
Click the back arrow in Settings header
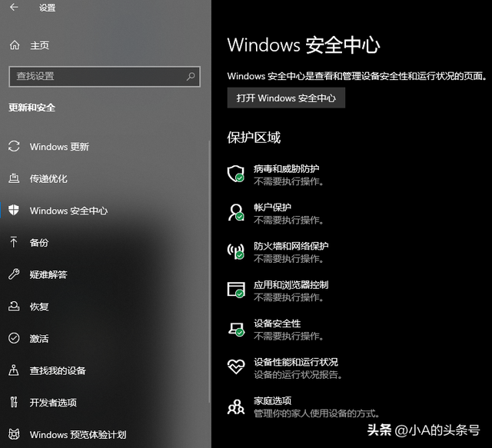click(14, 7)
